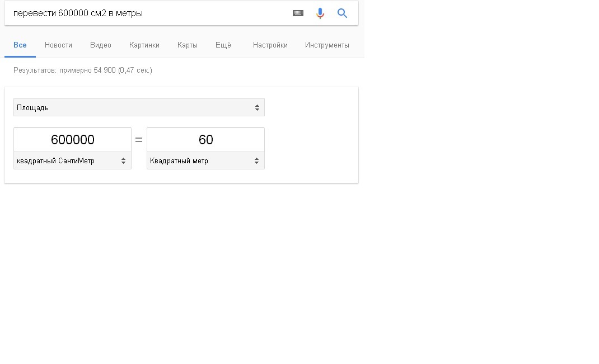The image size is (599, 364).
Task: Open Инструменты search tools
Action: coord(327,45)
